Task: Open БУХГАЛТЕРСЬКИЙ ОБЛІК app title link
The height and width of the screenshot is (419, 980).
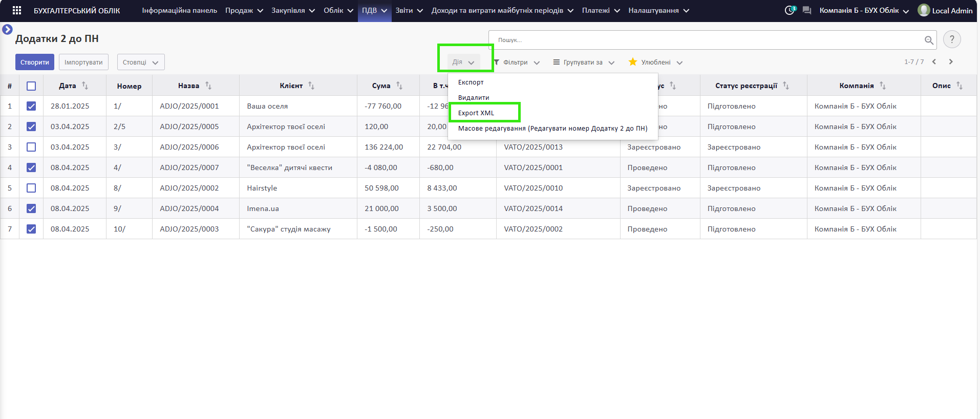Action: pyautogui.click(x=77, y=10)
